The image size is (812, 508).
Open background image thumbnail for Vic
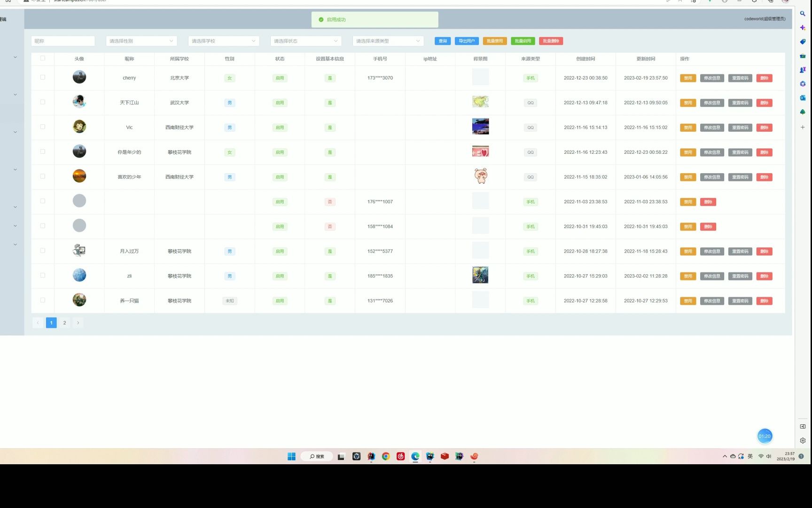tap(480, 127)
